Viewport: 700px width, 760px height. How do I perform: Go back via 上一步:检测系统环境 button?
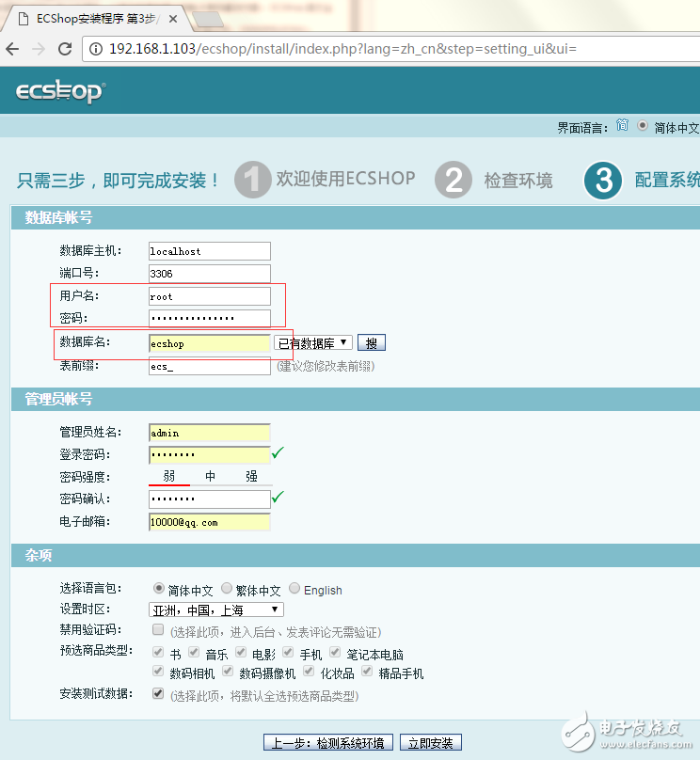(x=328, y=743)
